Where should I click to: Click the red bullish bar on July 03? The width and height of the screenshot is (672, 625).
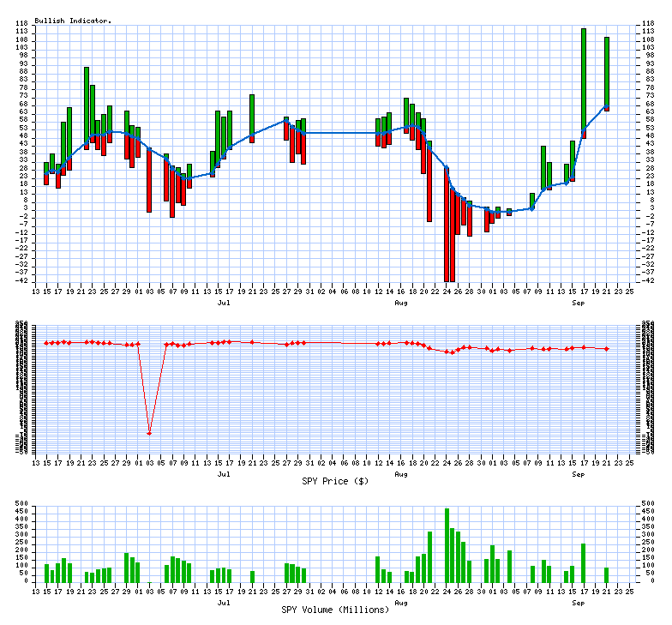tap(149, 180)
